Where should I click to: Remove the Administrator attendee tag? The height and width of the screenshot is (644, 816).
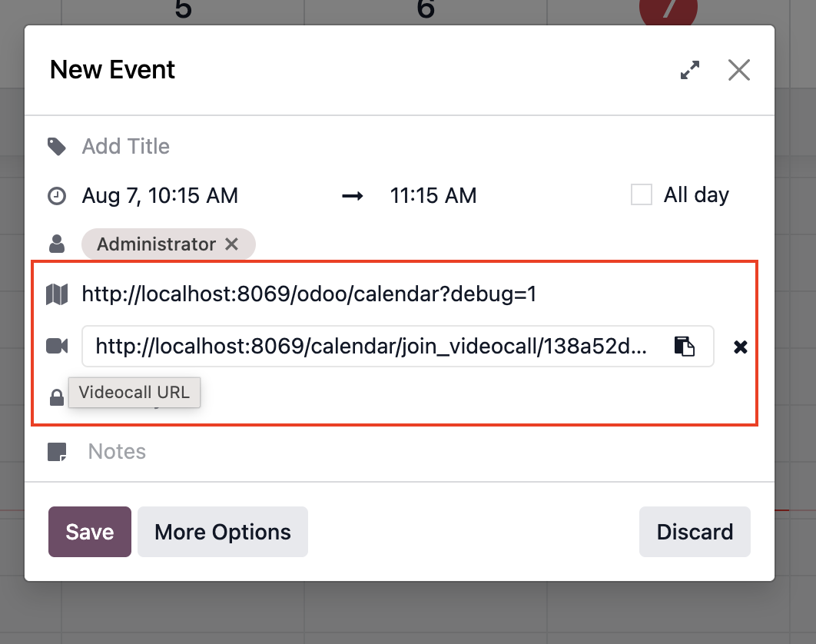pyautogui.click(x=231, y=244)
